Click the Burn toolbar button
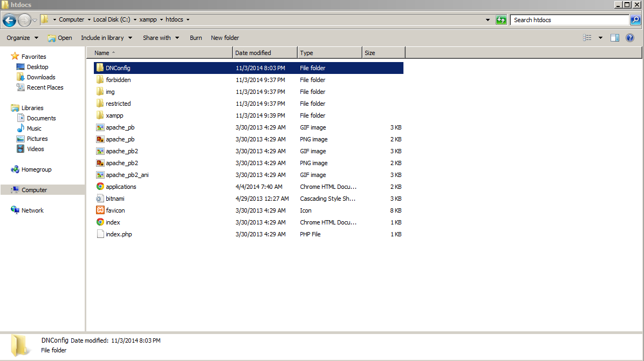Screen dimensions: 644x361 point(196,38)
